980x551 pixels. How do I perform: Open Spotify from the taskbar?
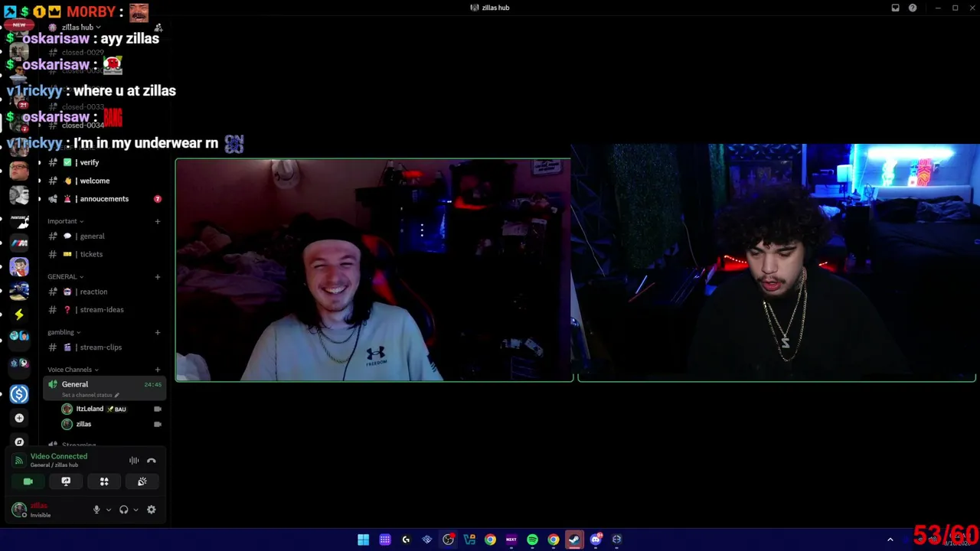click(x=532, y=540)
